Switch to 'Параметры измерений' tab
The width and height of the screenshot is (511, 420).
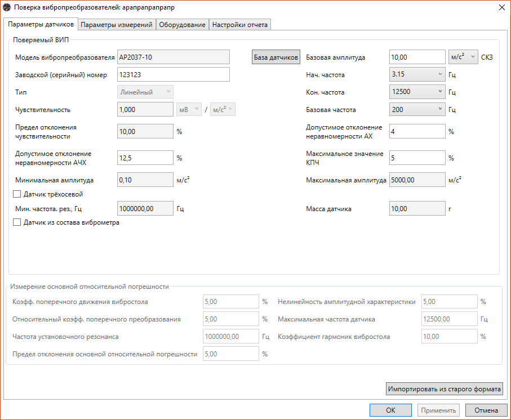pyautogui.click(x=117, y=25)
